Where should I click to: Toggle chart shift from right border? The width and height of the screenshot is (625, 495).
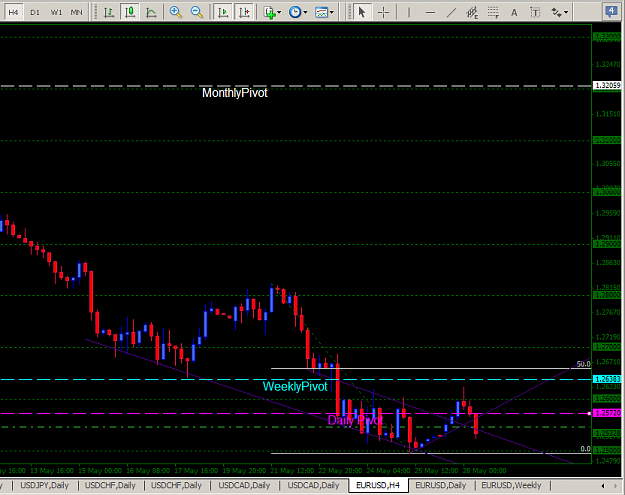pyautogui.click(x=244, y=12)
